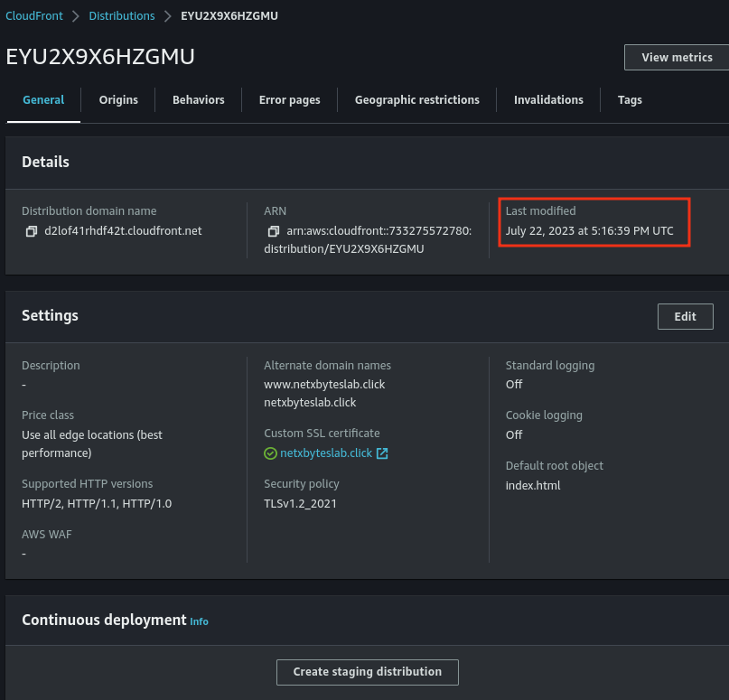The height and width of the screenshot is (700, 729).
Task: View the Invalidations tab
Action: [x=548, y=100]
